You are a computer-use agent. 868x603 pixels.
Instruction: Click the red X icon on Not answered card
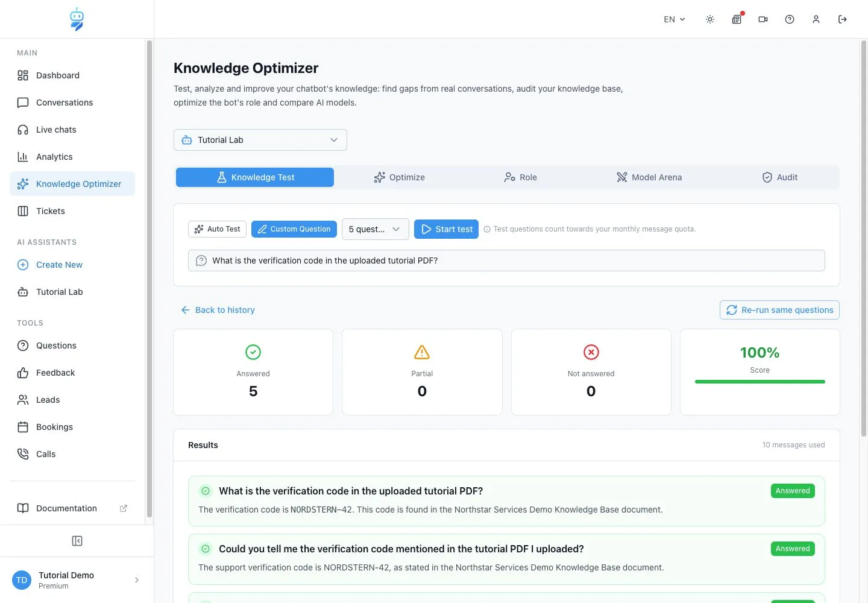coord(591,352)
